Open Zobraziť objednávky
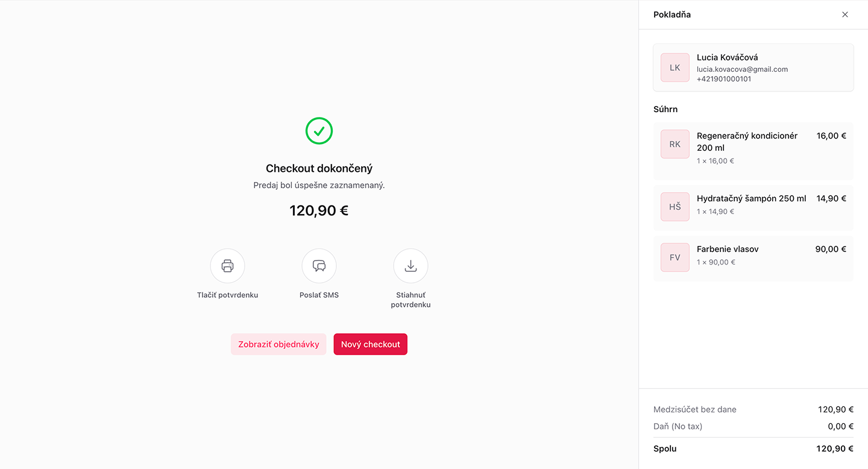The image size is (868, 469). click(278, 344)
